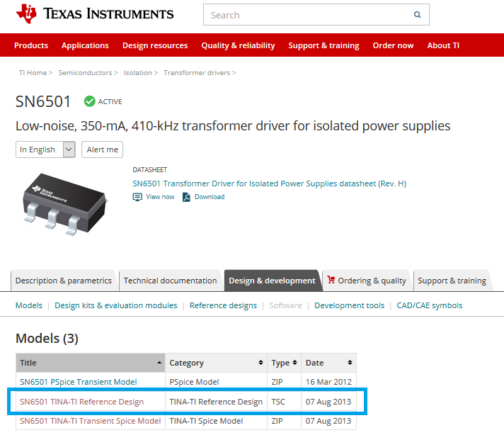
Task: Click the 16 Mar 2012 date cell
Action: tap(328, 382)
